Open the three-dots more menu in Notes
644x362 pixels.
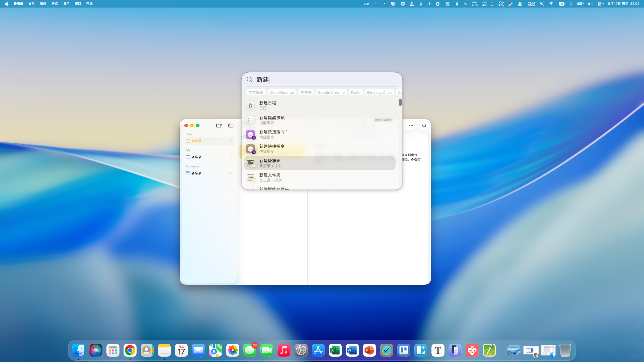[x=411, y=125]
